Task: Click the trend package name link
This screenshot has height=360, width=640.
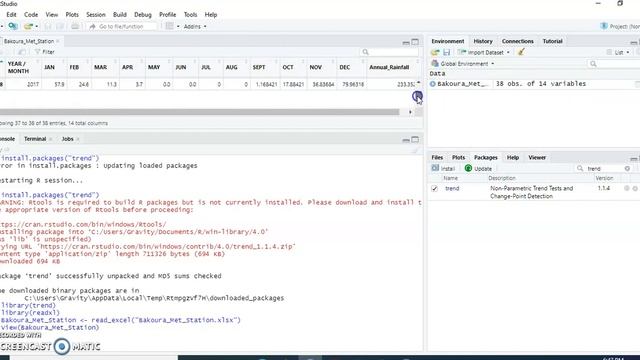Action: 452,189
